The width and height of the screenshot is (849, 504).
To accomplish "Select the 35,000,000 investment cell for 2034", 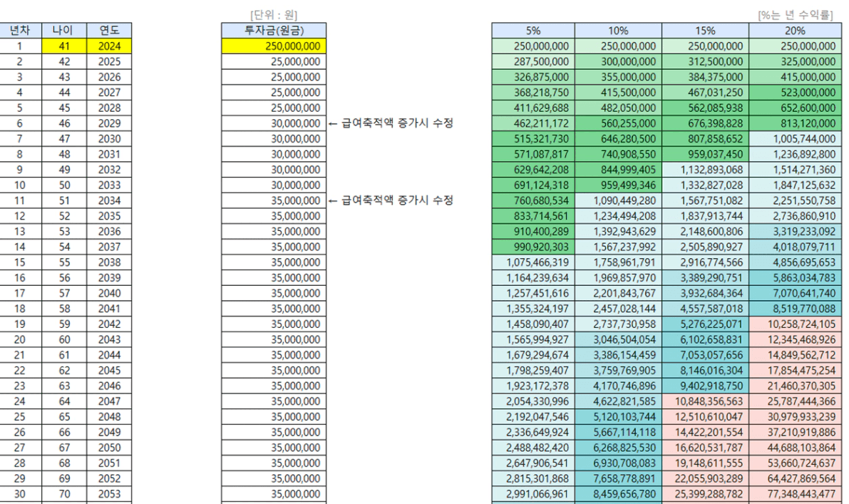I will (x=274, y=201).
